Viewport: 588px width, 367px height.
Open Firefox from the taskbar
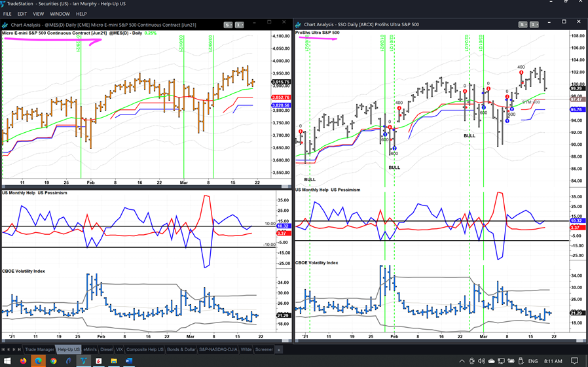click(24, 360)
